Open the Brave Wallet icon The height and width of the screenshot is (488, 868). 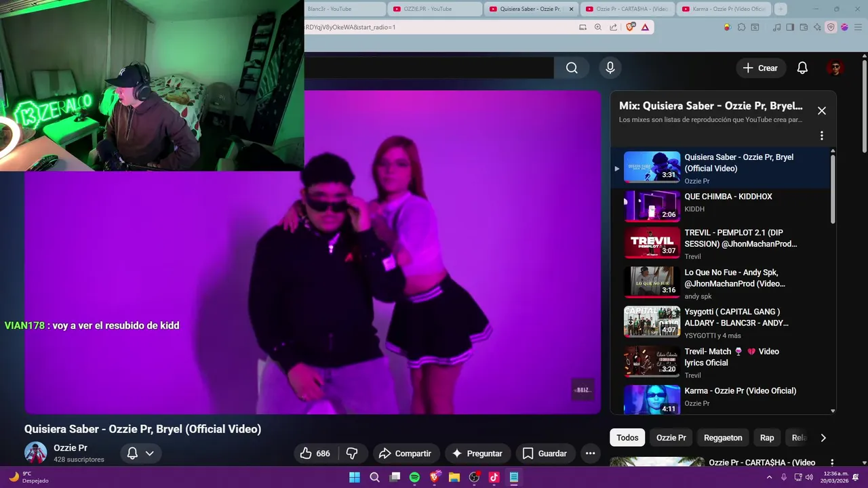pos(804,27)
